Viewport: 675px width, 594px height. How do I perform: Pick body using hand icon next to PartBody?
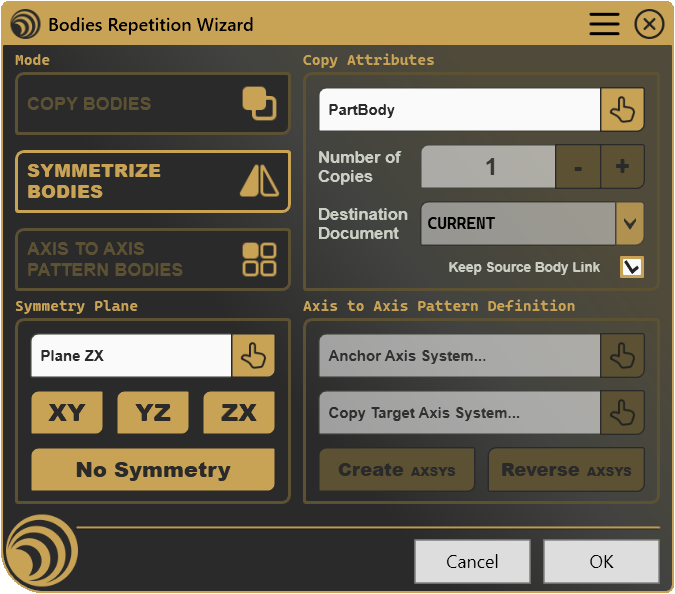622,110
